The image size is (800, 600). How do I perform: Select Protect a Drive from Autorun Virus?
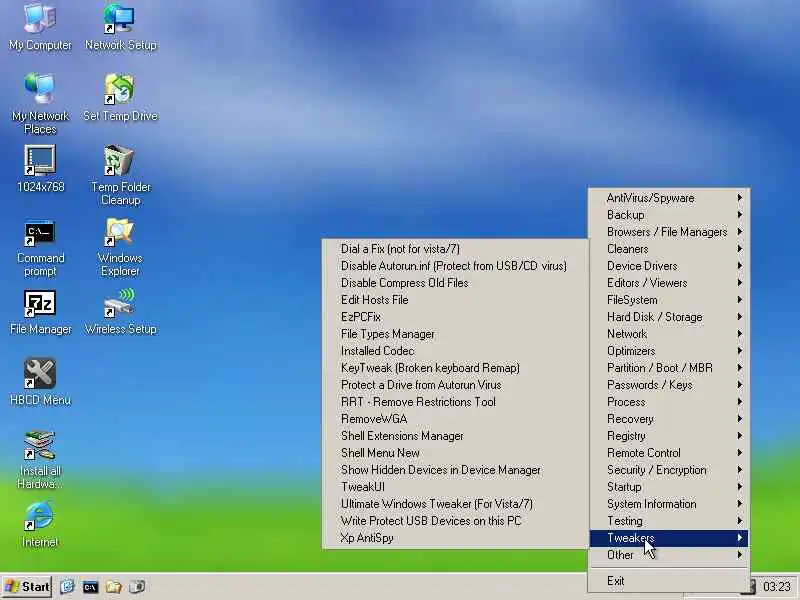[456, 385]
